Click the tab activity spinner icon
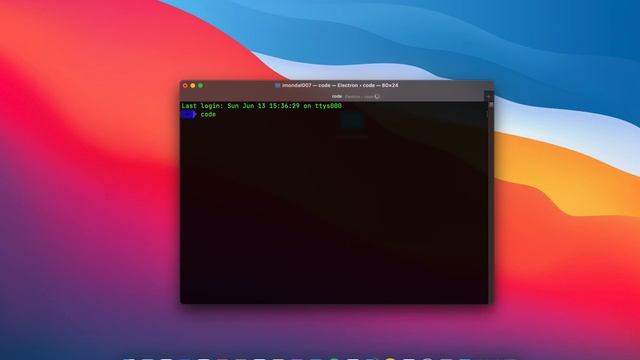The image size is (640, 360). (377, 97)
